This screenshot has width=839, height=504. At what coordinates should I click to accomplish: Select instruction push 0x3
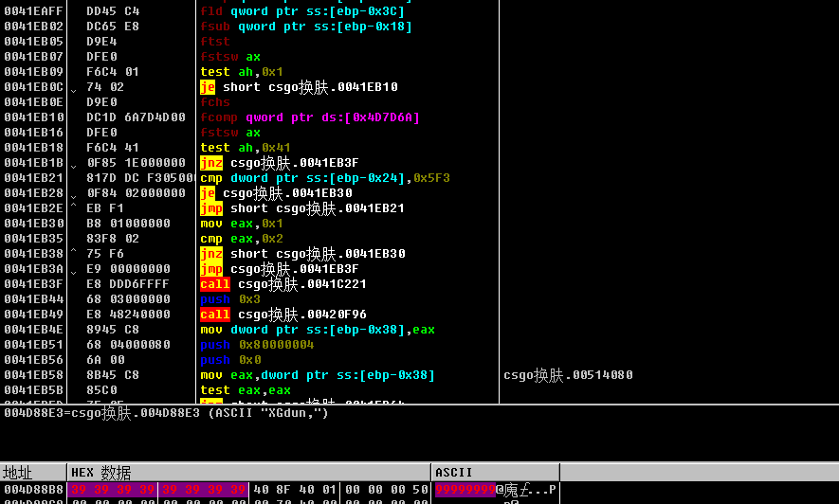(x=230, y=299)
